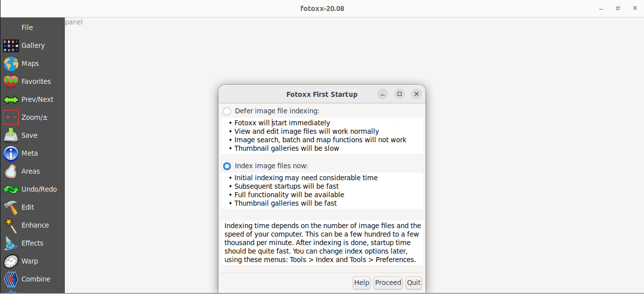The image size is (644, 294).
Task: Select the Zoom/± icon
Action: [11, 117]
